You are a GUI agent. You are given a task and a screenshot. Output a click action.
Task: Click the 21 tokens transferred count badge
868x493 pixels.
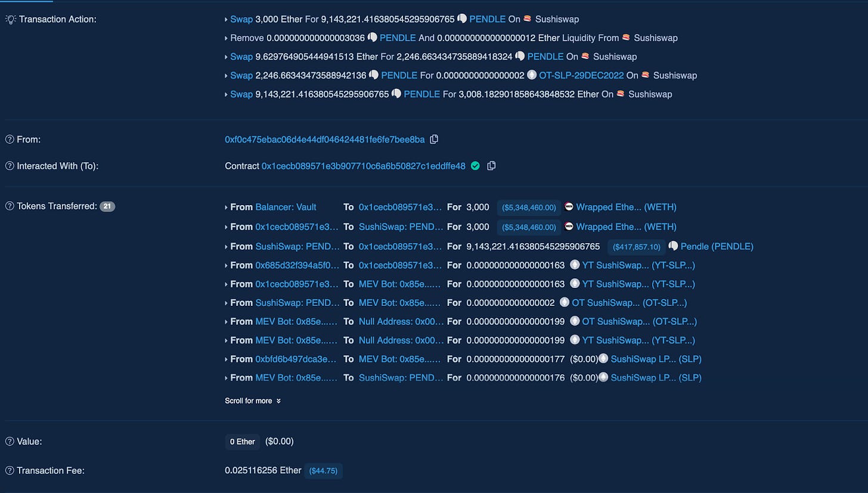tap(107, 206)
